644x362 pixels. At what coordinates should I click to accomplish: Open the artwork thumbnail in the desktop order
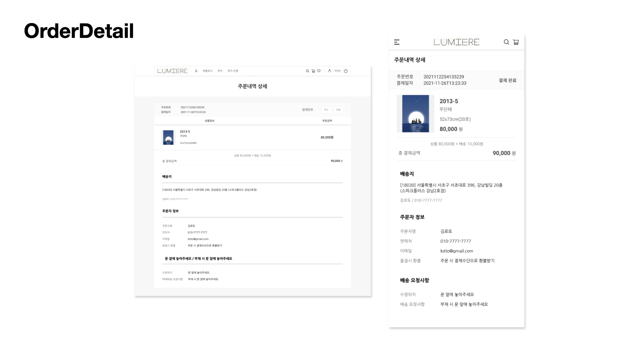(x=168, y=137)
